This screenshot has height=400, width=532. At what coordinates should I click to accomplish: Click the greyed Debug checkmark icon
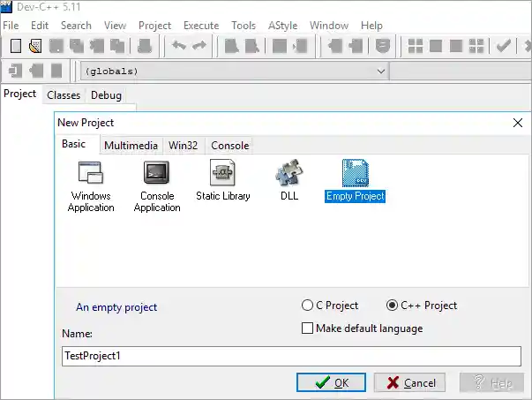point(504,46)
